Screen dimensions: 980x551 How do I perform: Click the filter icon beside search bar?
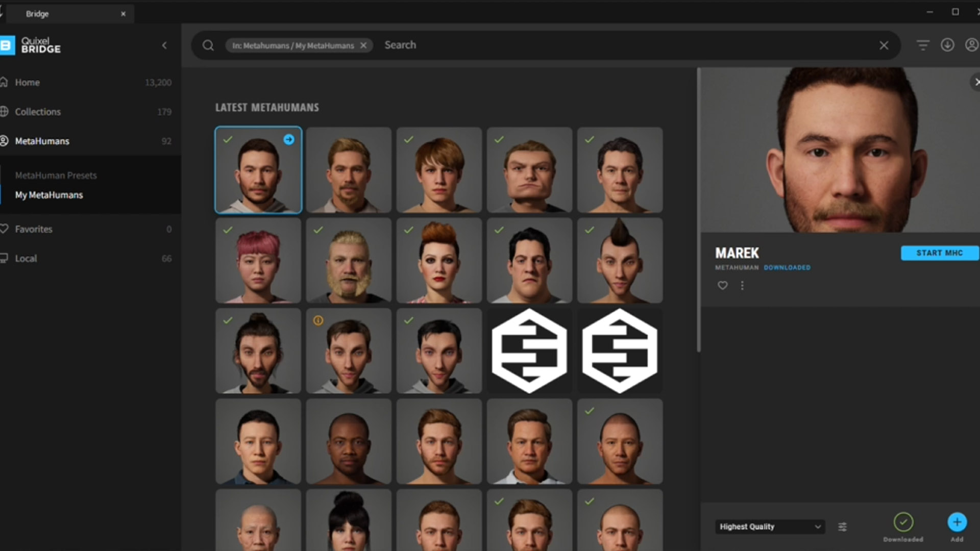922,45
